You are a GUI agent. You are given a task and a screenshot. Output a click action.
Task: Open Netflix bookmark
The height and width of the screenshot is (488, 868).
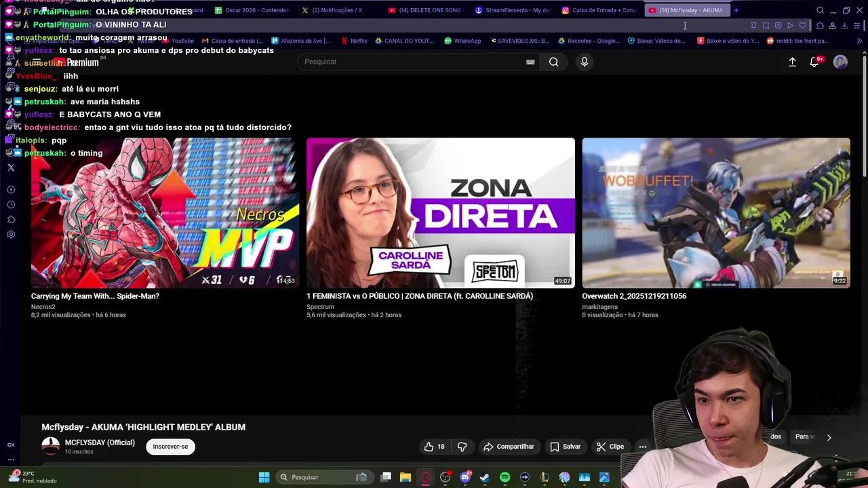(354, 41)
